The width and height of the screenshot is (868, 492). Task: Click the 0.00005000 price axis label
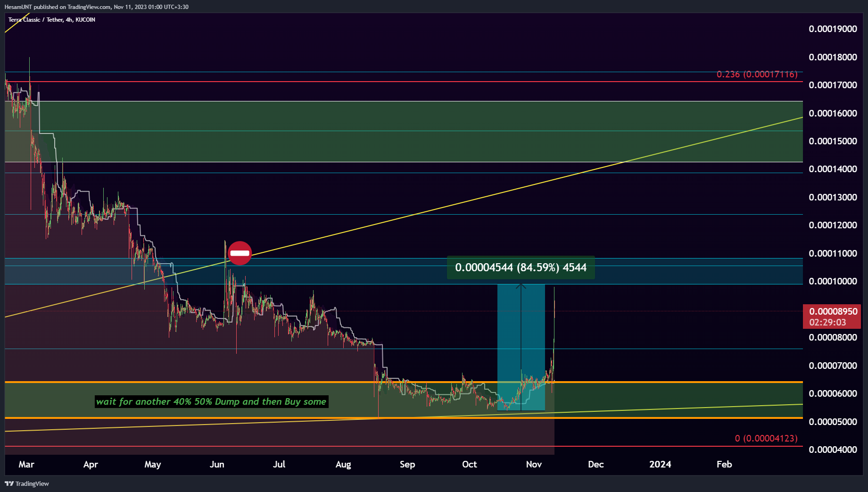[x=833, y=422]
